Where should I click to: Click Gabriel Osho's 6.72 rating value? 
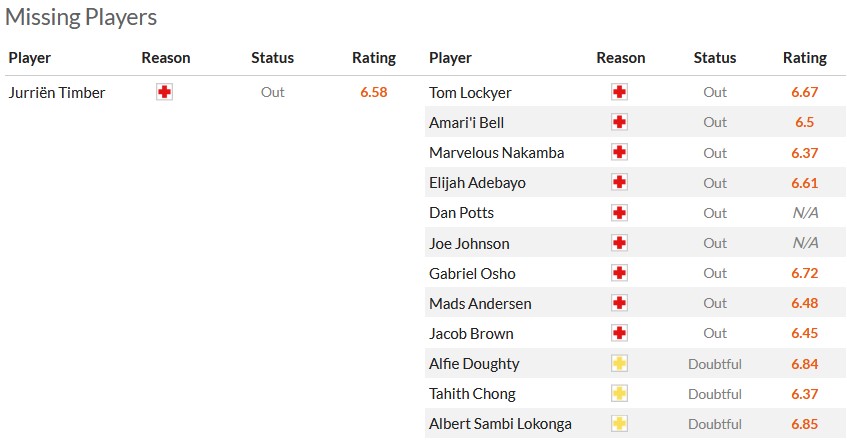[804, 273]
